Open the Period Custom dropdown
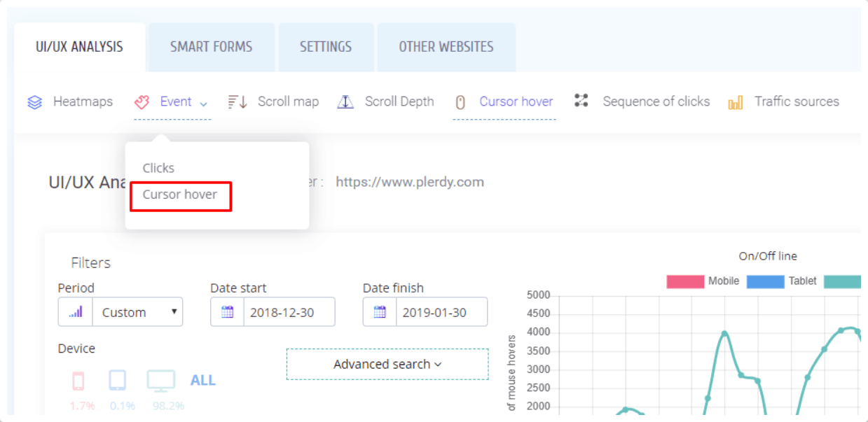The image size is (868, 422). 137,312
